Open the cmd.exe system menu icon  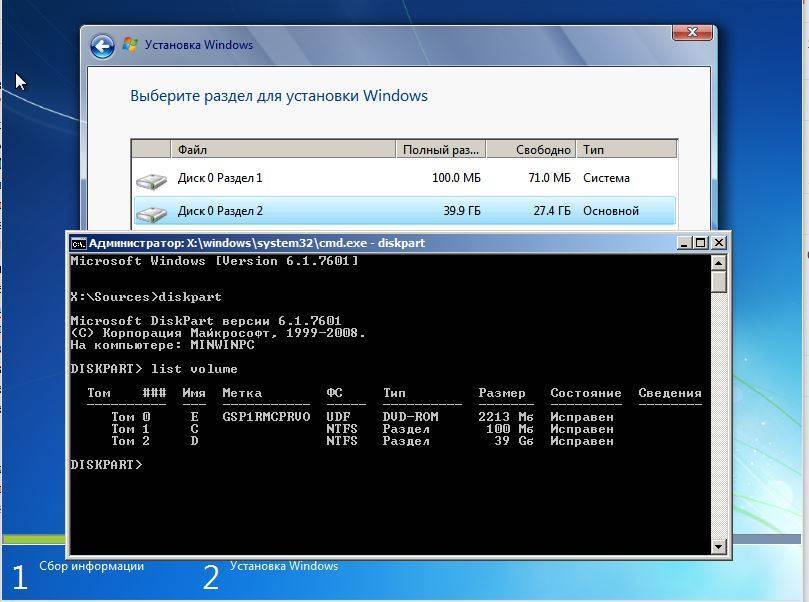(x=78, y=243)
